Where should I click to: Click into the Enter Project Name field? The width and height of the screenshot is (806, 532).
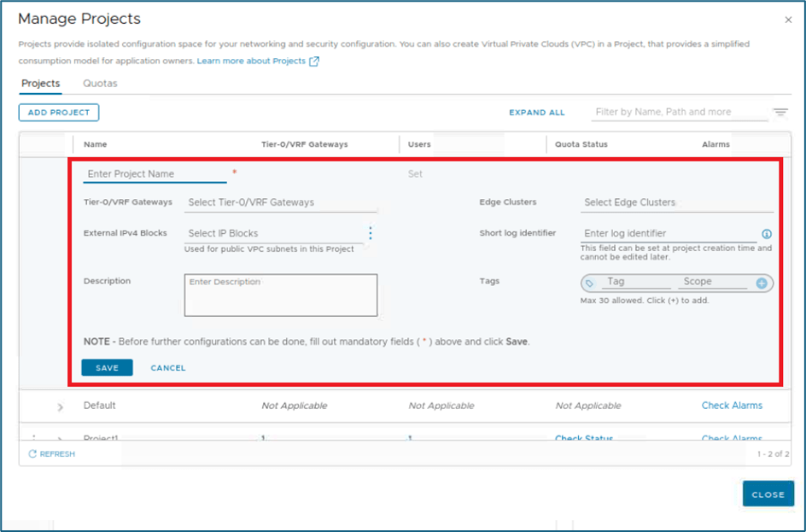tap(155, 174)
